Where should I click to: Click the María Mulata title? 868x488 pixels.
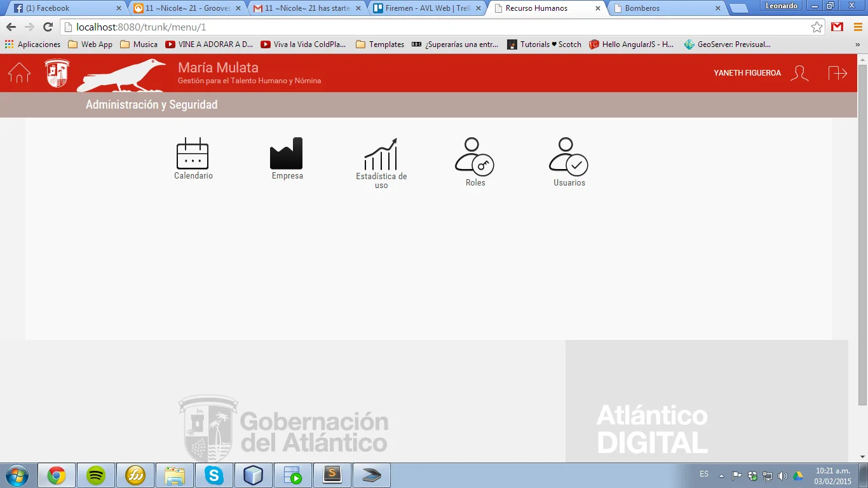218,67
